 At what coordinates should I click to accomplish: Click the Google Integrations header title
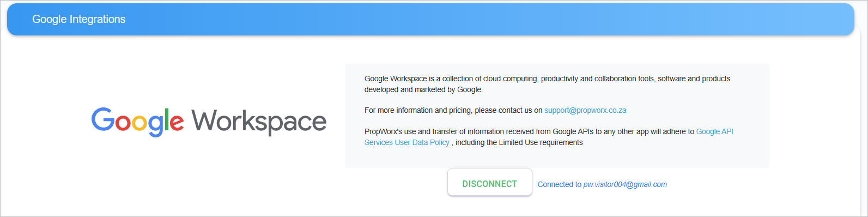(x=79, y=19)
